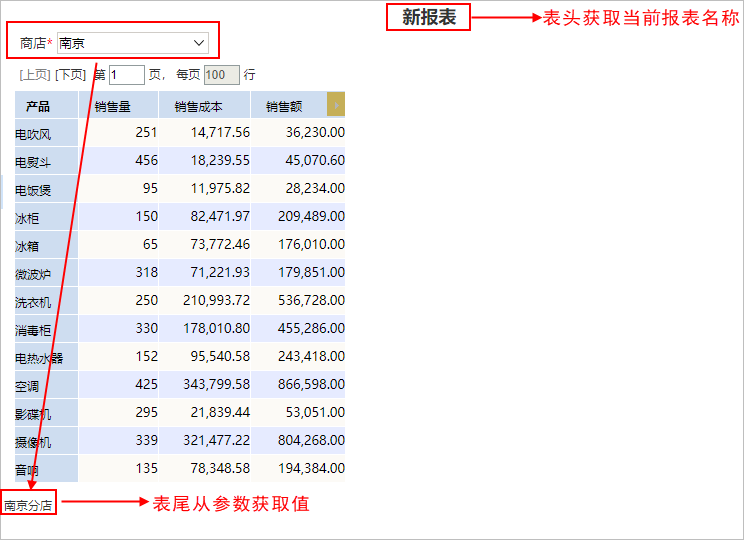The height and width of the screenshot is (540, 744).
Task: Select the 音响 product cell
Action: click(46, 469)
